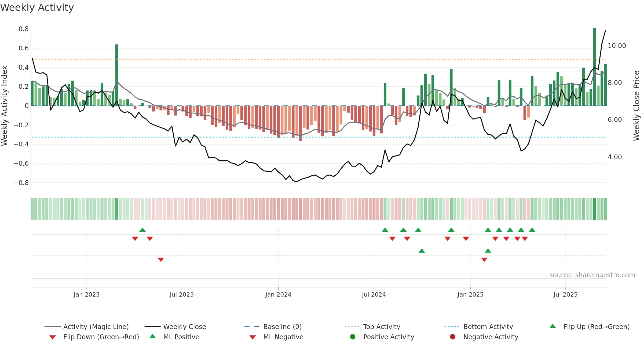Toggle Bottom Activity legend entry

pos(479,327)
